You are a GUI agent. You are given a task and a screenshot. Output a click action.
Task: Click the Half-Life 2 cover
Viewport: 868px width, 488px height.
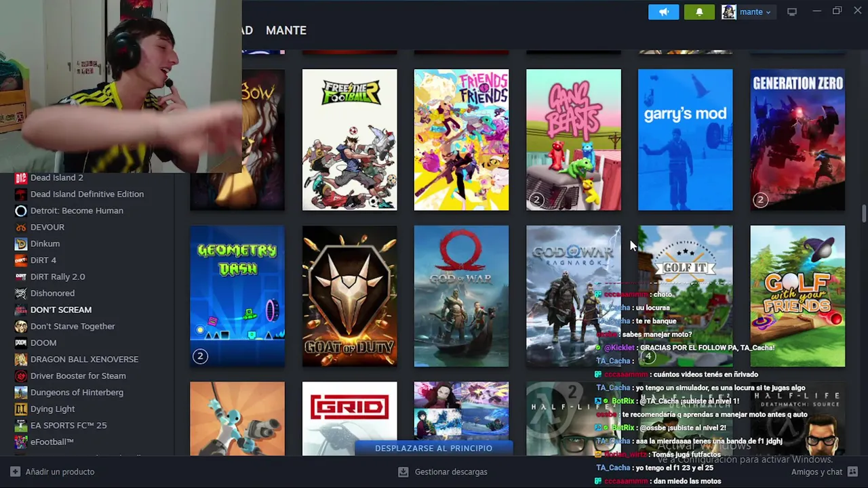coord(574,418)
